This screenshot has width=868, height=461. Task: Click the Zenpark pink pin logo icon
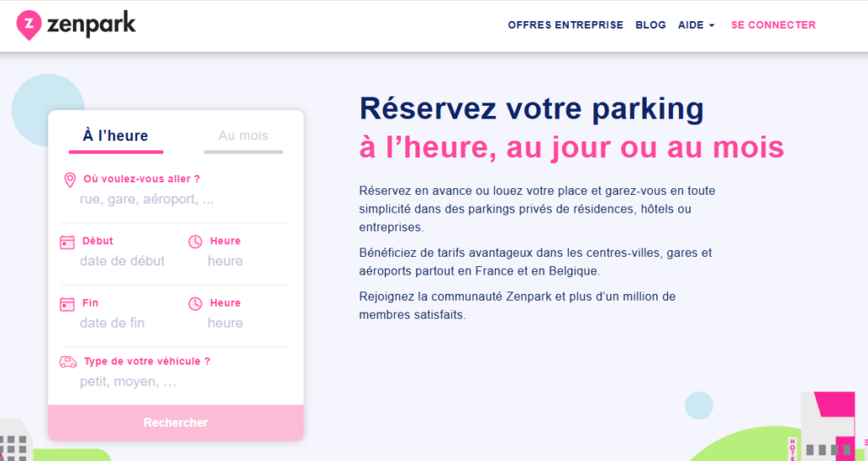[30, 25]
